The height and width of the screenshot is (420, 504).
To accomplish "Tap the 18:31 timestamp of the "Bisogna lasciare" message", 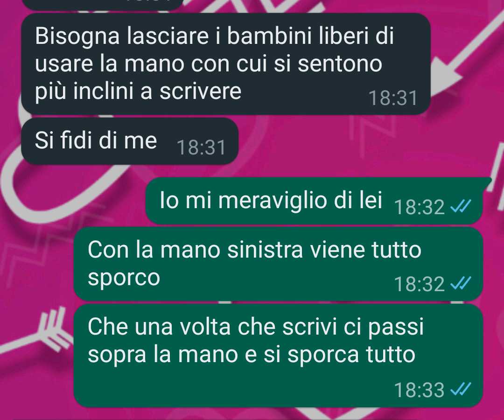I will click(393, 98).
